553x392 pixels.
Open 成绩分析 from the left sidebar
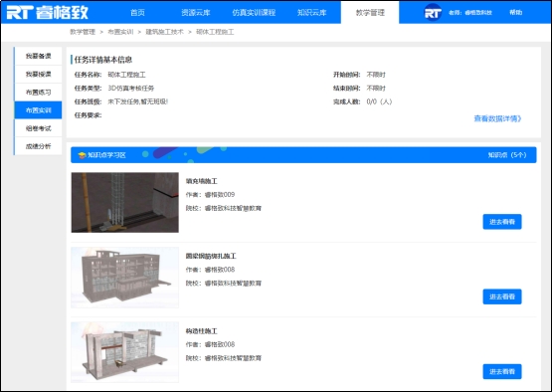coord(38,146)
